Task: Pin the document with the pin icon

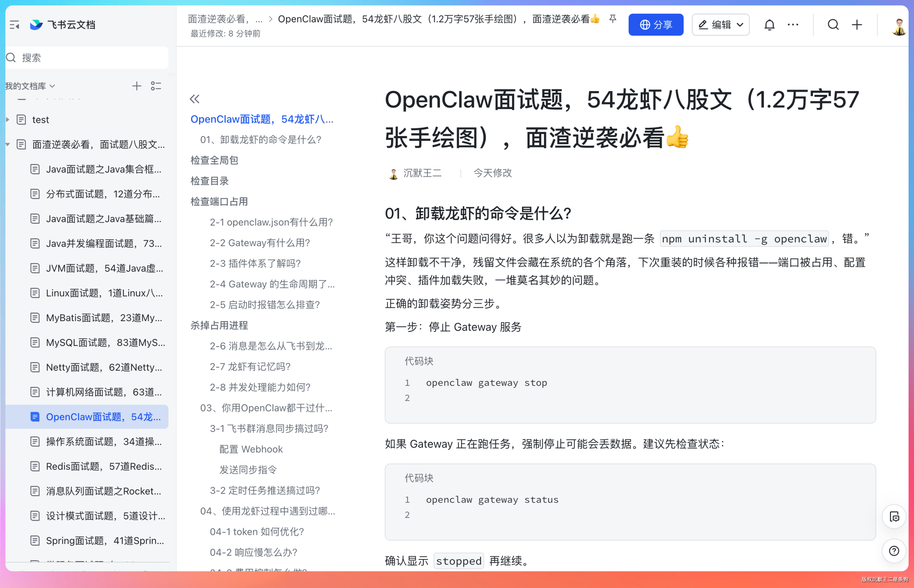Action: [x=612, y=19]
